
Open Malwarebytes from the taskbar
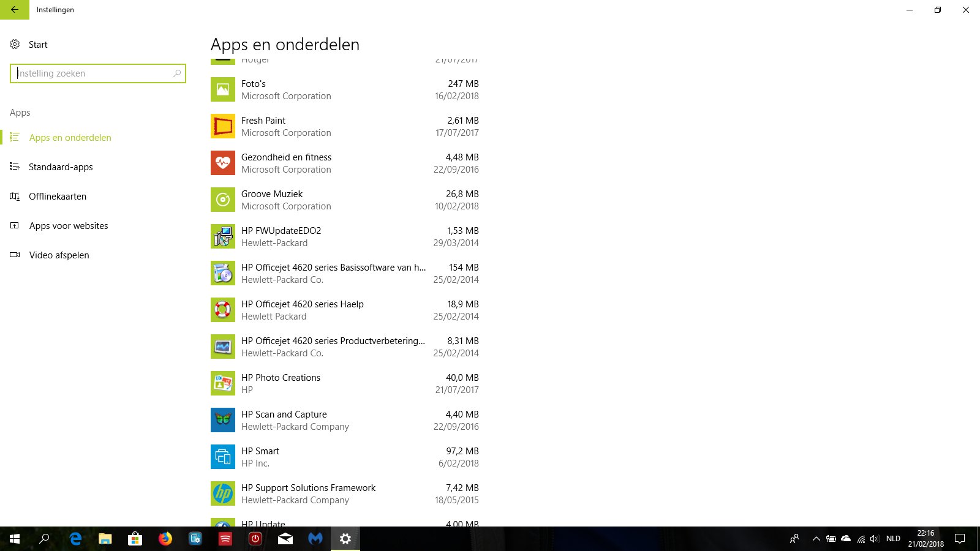coord(315,539)
